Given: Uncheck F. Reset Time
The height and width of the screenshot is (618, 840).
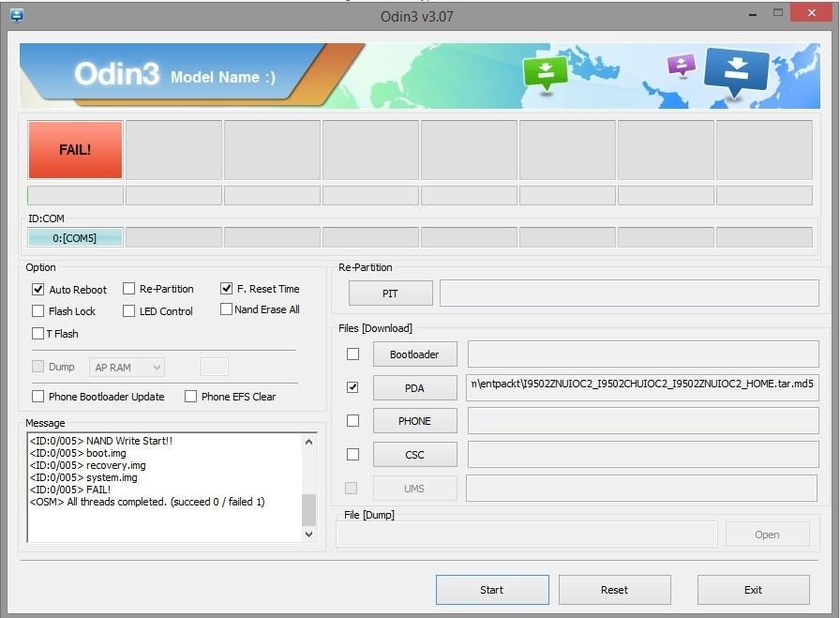Looking at the screenshot, I should tap(226, 288).
